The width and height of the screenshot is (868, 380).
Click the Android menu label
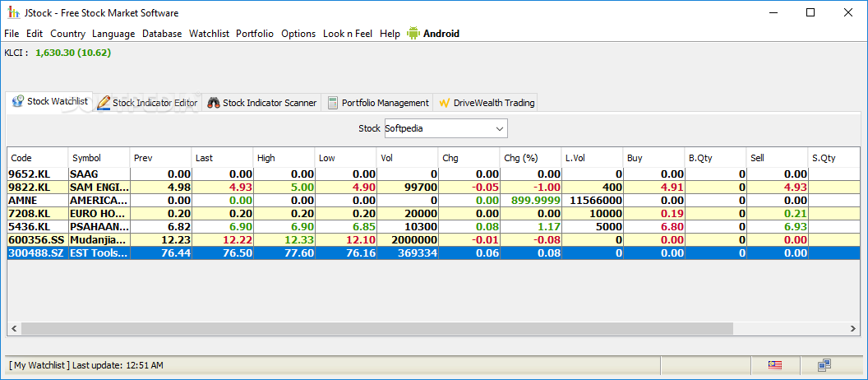(x=441, y=34)
